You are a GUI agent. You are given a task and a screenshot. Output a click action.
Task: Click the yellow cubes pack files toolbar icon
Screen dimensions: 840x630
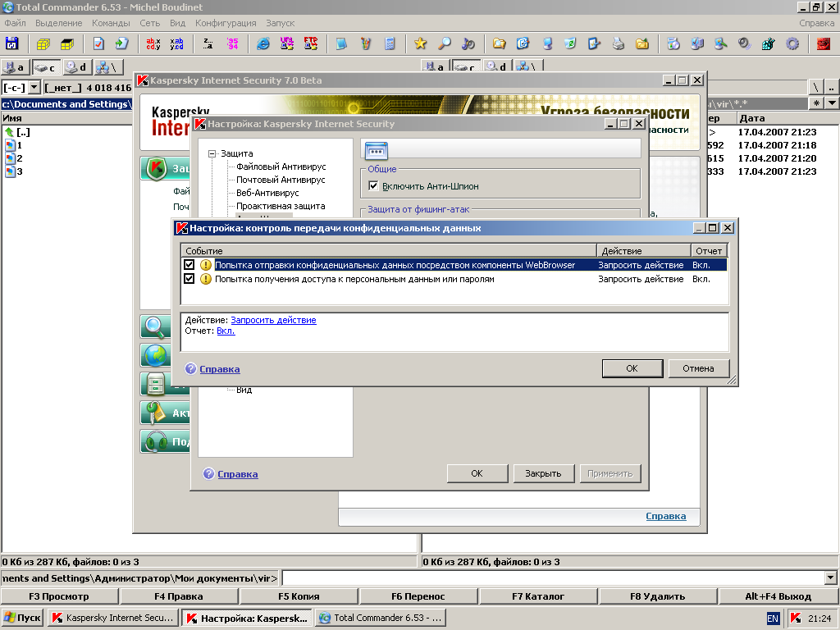(x=43, y=43)
